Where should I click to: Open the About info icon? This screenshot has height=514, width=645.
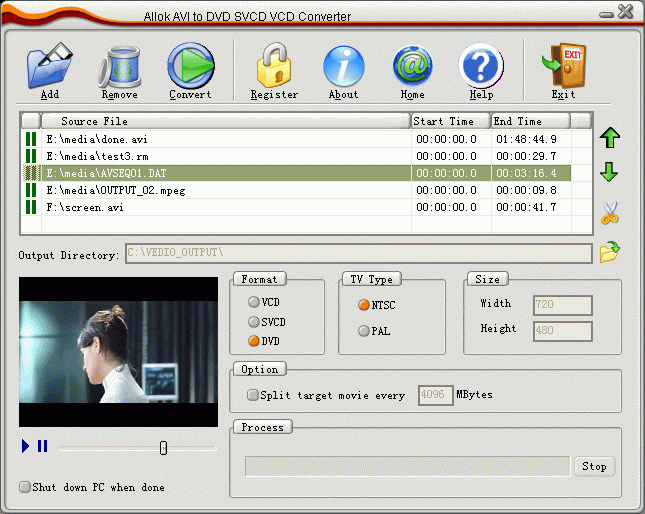click(344, 67)
